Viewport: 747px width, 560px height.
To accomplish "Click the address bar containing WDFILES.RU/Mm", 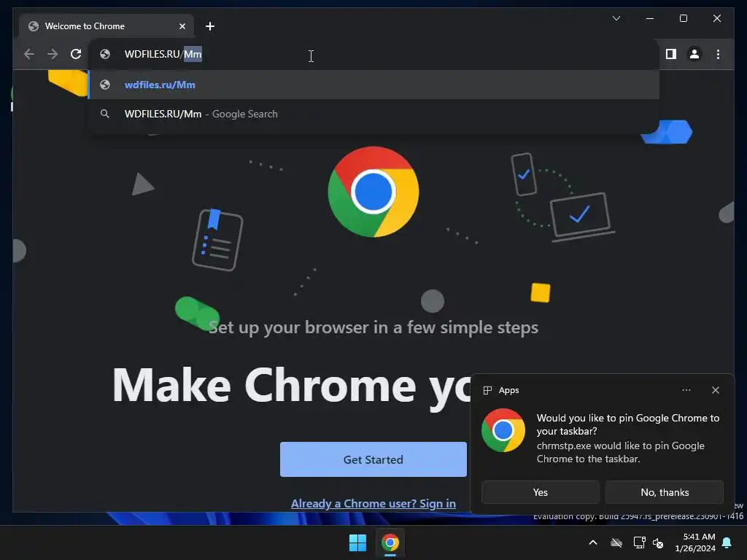I will point(374,54).
